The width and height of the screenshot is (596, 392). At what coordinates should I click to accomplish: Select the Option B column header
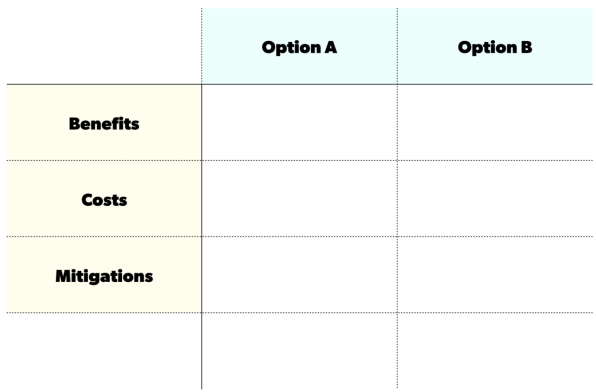pos(495,46)
